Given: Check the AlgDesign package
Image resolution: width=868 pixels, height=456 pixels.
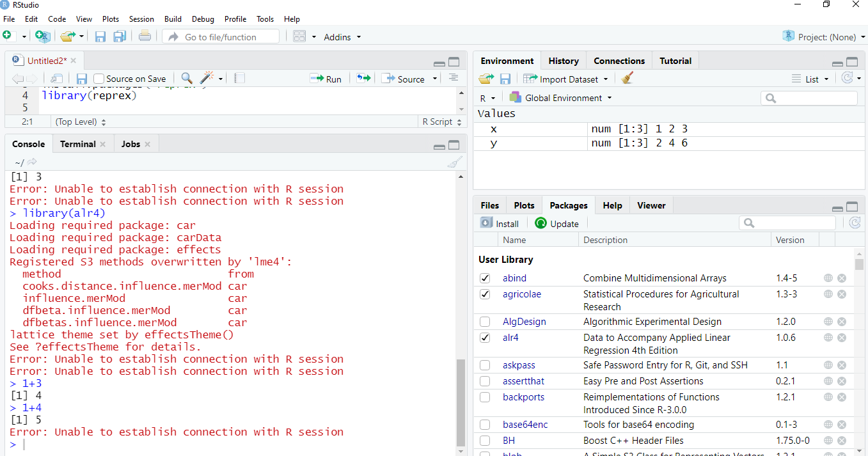Looking at the screenshot, I should (x=485, y=322).
